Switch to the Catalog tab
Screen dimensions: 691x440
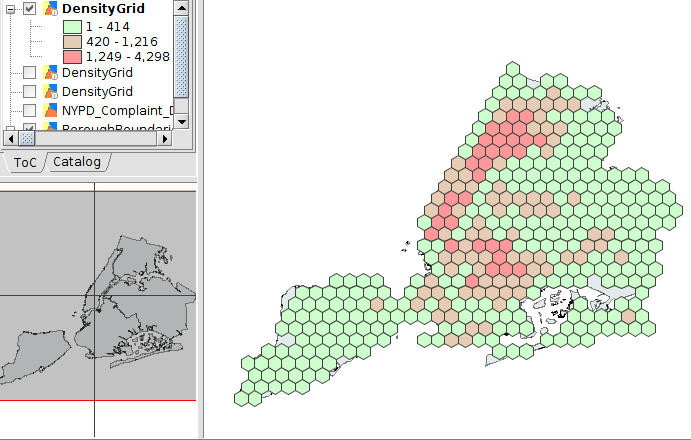click(77, 162)
